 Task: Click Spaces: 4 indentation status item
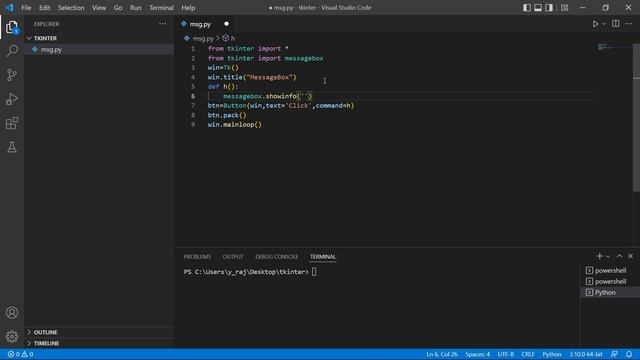click(477, 354)
